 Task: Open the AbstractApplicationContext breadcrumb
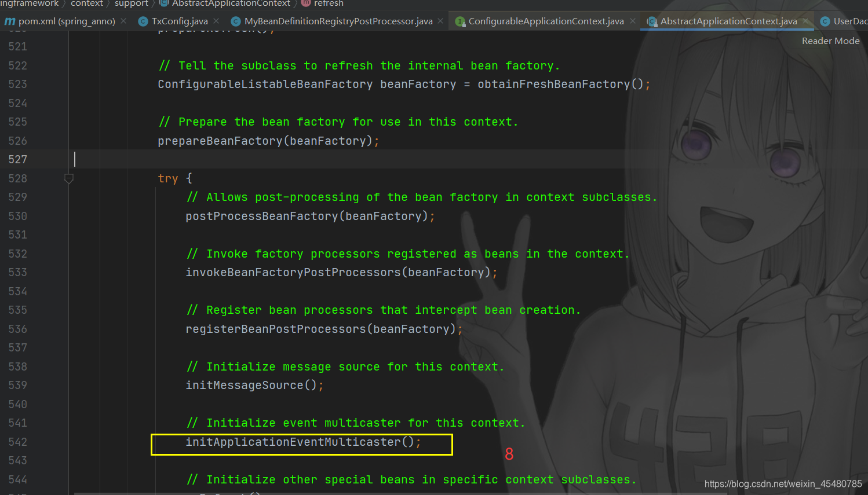(231, 3)
